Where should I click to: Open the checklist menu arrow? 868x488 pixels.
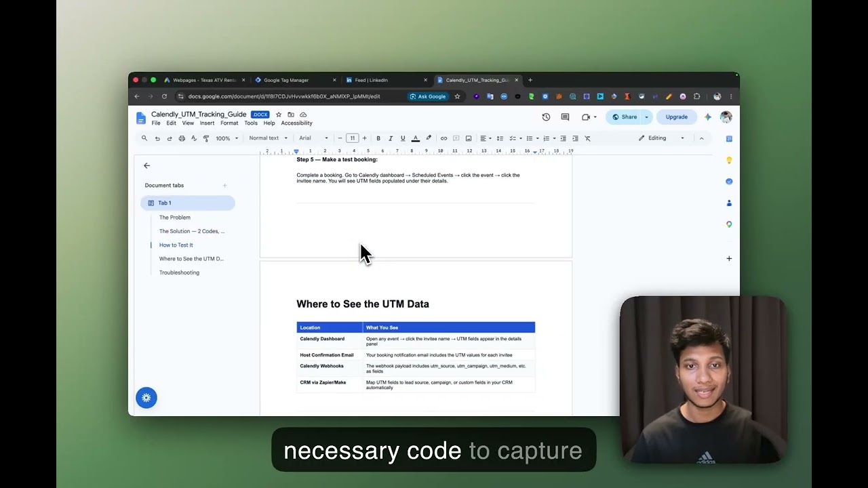click(x=521, y=138)
